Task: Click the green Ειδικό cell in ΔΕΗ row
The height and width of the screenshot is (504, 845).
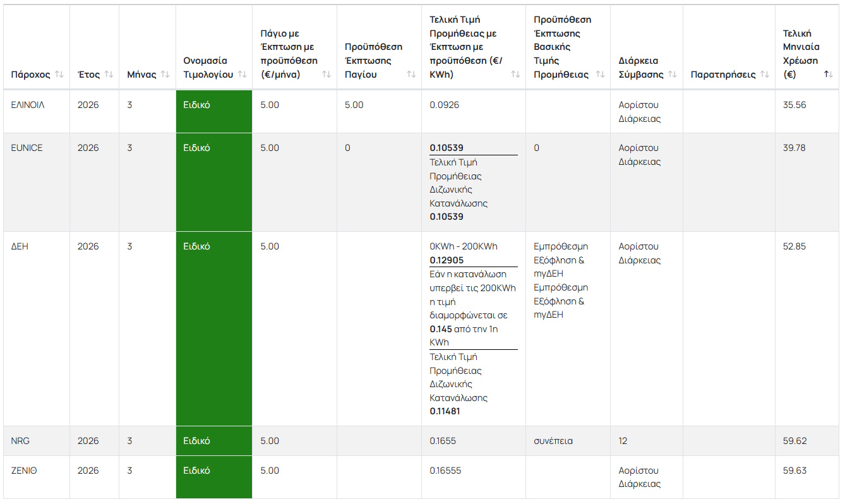Action: coord(213,328)
